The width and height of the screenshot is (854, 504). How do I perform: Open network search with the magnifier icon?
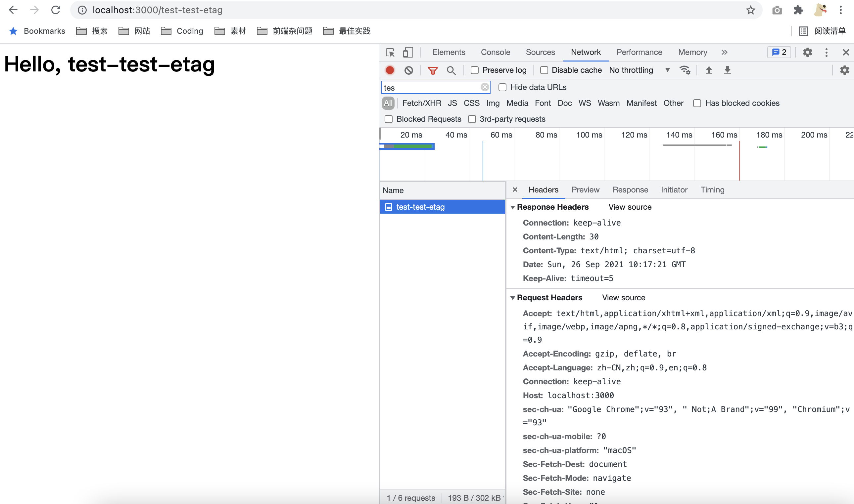pos(451,70)
